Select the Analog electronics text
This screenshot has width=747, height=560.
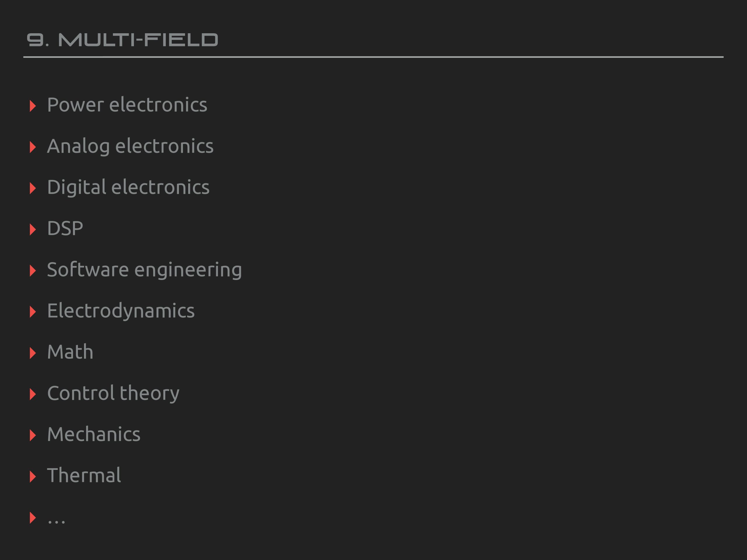click(130, 146)
